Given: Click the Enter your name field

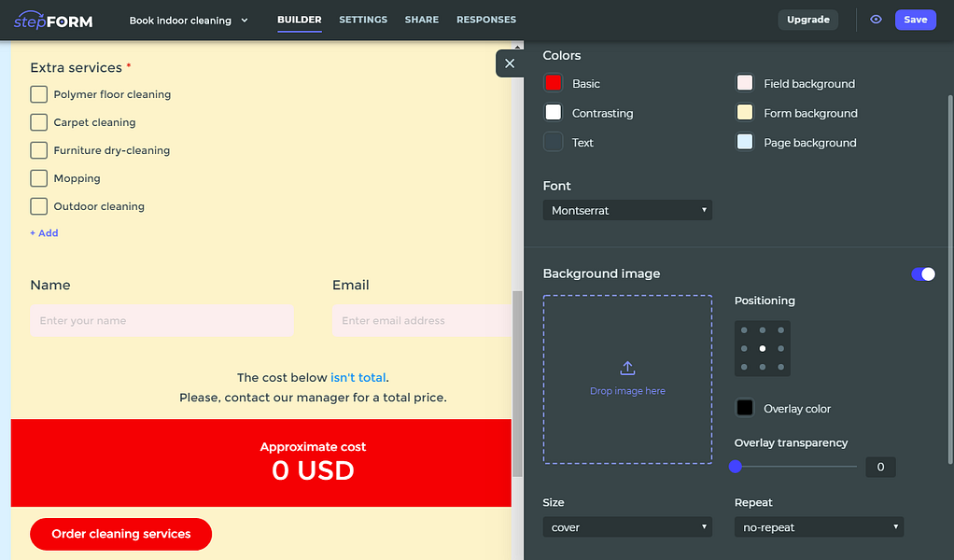Looking at the screenshot, I should (x=161, y=320).
